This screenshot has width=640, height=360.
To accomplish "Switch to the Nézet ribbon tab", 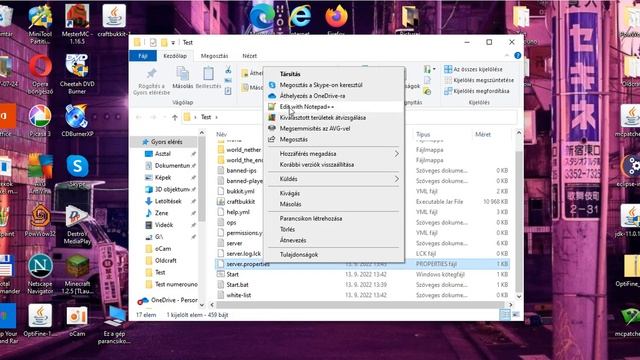I will point(249,56).
